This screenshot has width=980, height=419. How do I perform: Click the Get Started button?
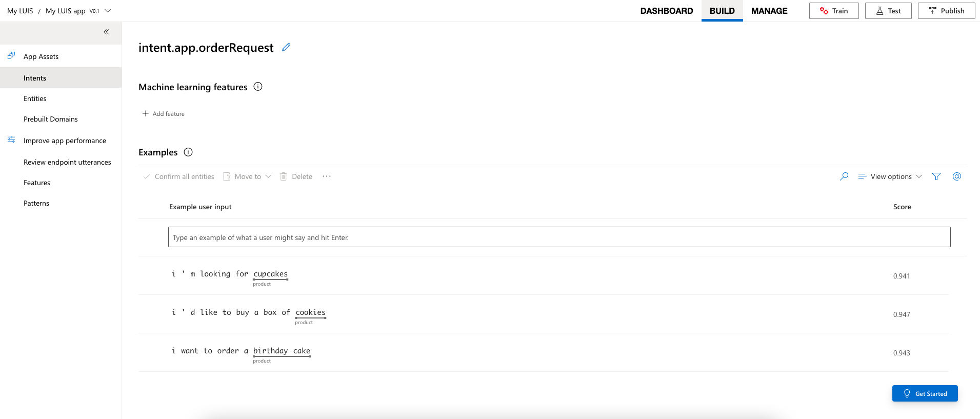pyautogui.click(x=925, y=393)
